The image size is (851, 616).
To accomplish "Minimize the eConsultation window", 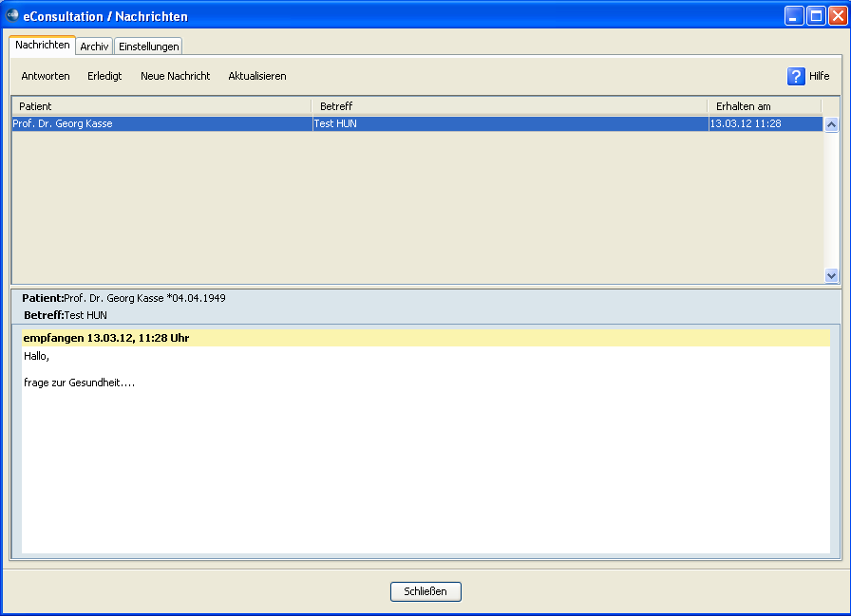I will pyautogui.click(x=794, y=16).
